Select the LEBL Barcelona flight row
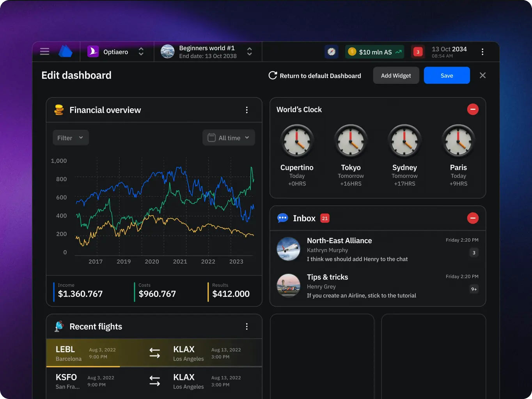This screenshot has height=399, width=532. (154, 353)
